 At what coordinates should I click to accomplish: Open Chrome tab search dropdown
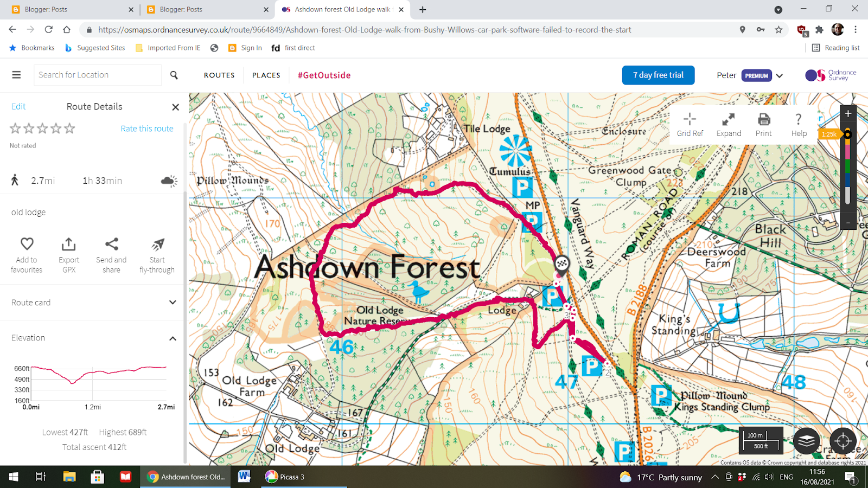778,9
